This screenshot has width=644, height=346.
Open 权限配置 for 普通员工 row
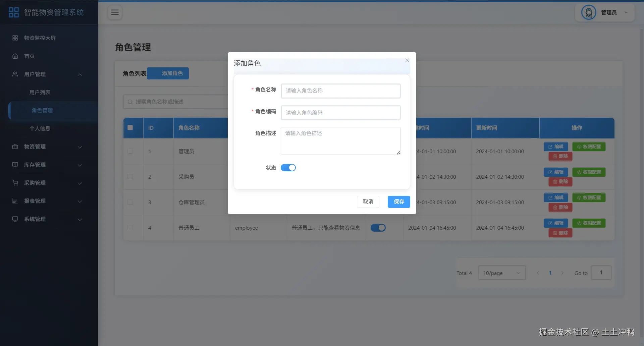click(x=589, y=223)
